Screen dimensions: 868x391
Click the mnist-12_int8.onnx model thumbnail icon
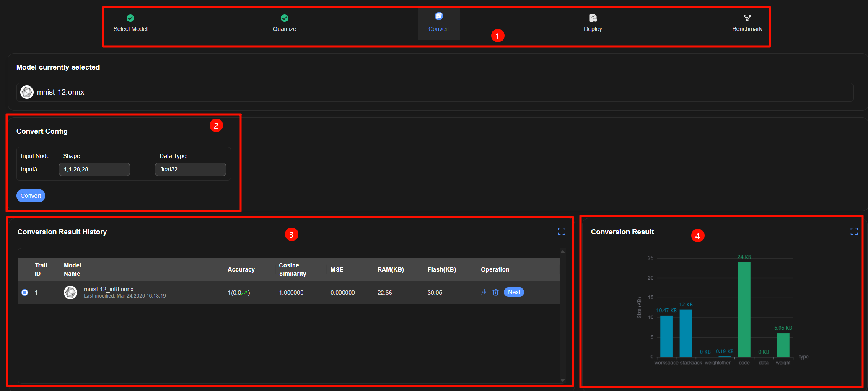point(70,293)
